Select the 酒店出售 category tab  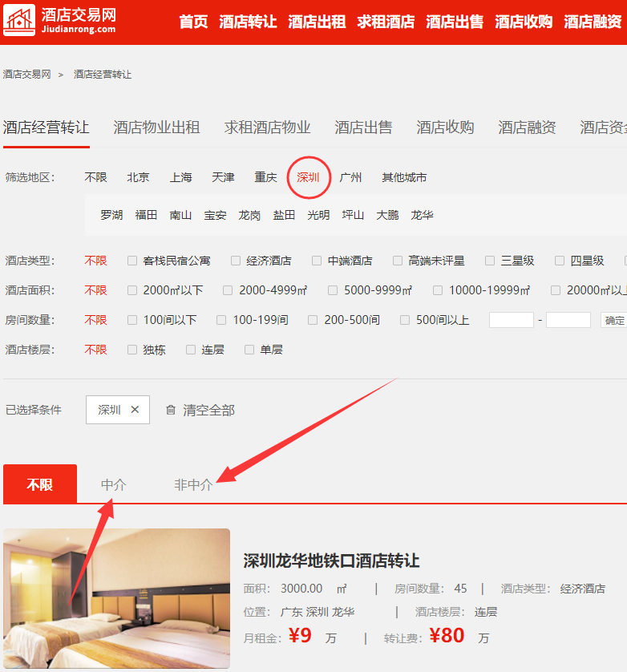[x=363, y=128]
